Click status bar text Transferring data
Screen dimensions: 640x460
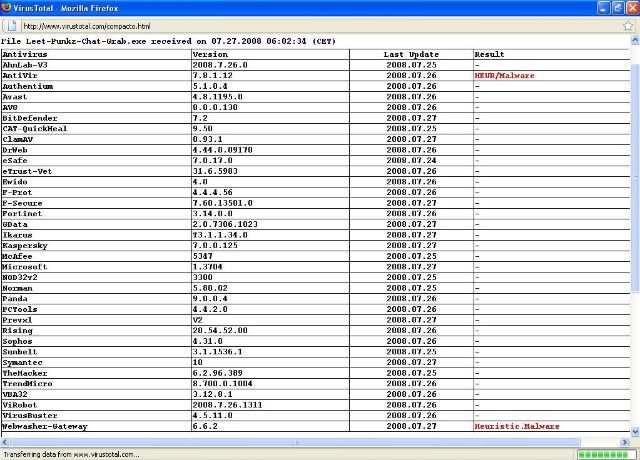pos(71,454)
